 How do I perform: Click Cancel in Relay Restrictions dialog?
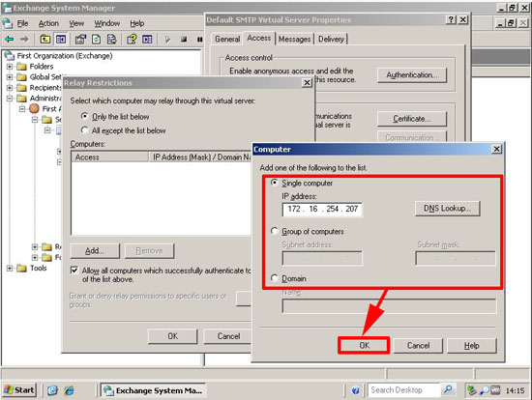[228, 336]
